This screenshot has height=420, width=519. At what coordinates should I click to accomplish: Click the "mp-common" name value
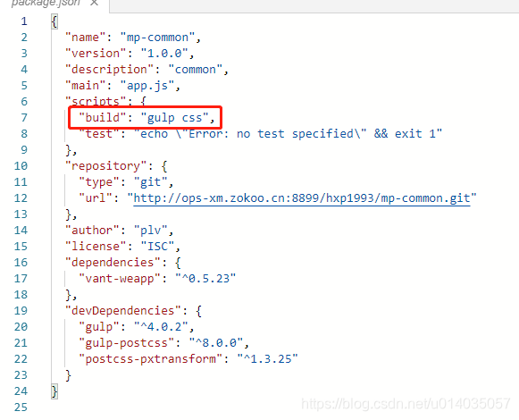coord(157,38)
